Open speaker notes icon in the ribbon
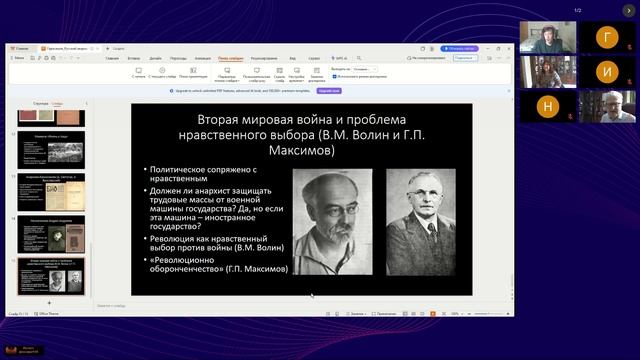Image resolution: width=640 pixels, height=360 pixels. [x=317, y=71]
